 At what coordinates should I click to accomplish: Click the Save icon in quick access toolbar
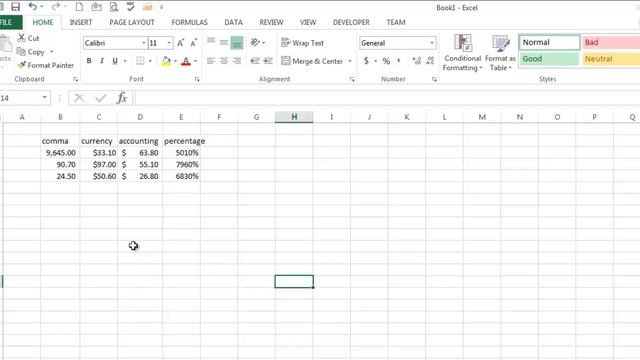coord(16,7)
